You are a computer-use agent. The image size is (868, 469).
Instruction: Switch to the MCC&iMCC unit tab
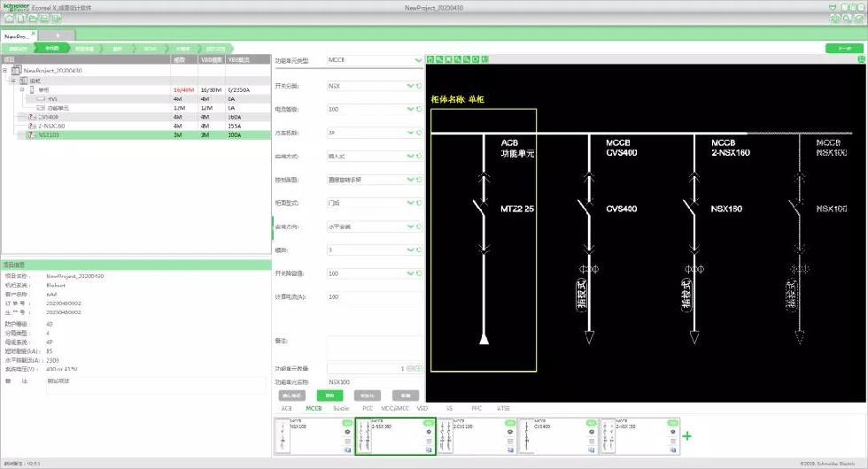pyautogui.click(x=395, y=409)
